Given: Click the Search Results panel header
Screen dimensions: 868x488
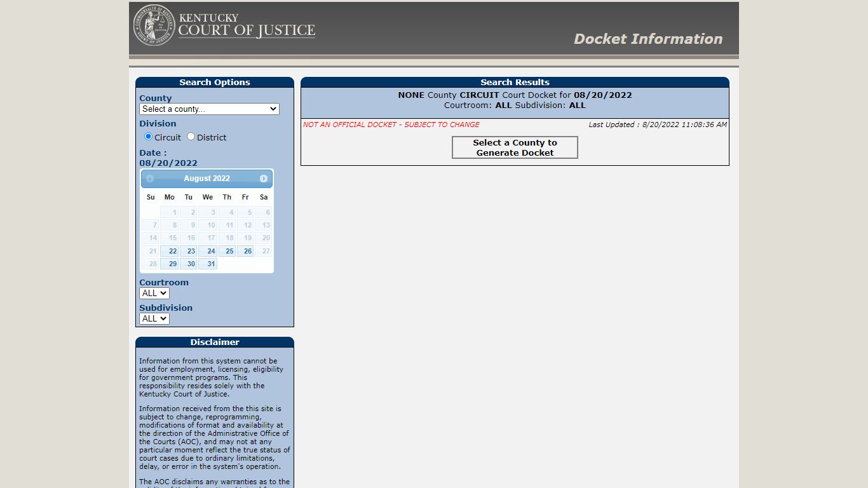Looking at the screenshot, I should click(515, 82).
